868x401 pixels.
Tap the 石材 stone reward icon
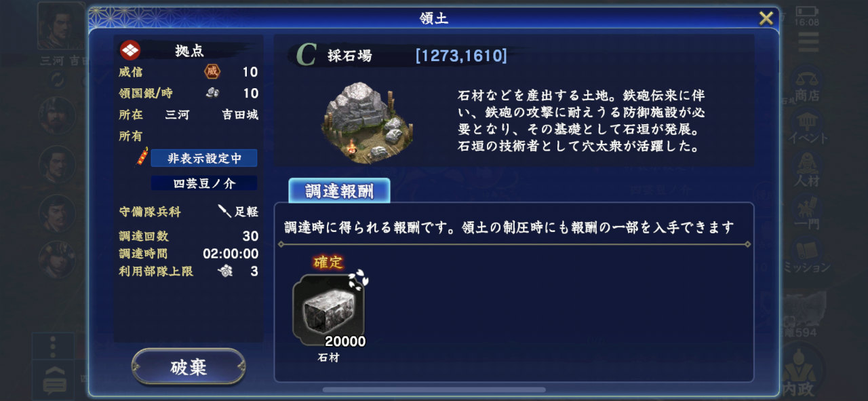pos(329,310)
